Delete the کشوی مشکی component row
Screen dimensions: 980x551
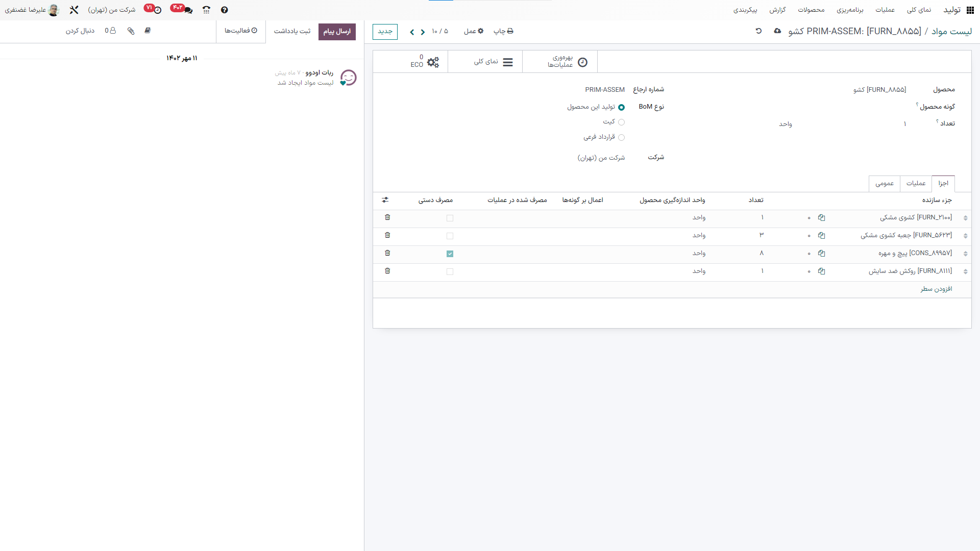pos(387,217)
